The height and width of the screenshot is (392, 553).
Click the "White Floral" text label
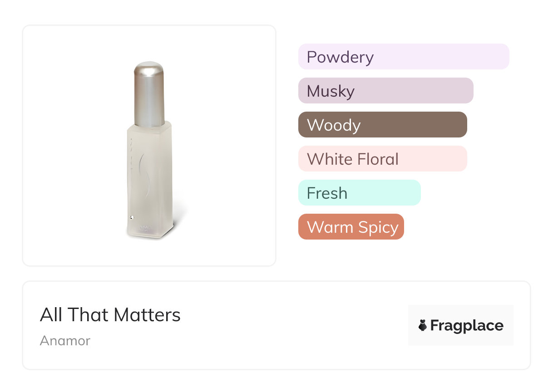353,159
